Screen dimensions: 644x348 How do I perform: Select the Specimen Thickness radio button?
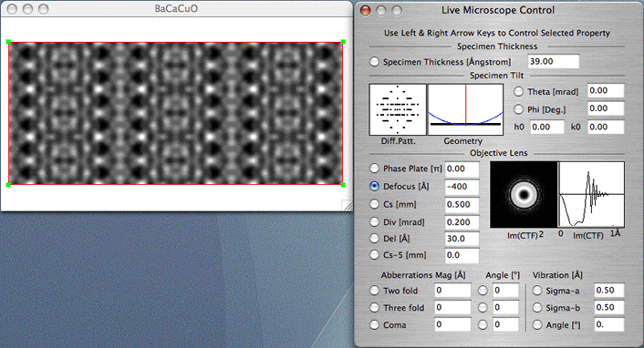(x=374, y=62)
